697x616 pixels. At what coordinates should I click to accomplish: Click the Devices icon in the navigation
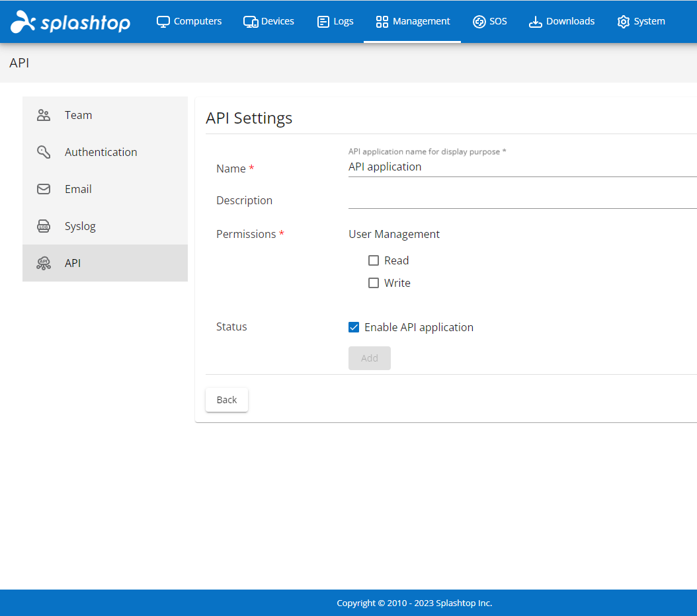click(251, 20)
